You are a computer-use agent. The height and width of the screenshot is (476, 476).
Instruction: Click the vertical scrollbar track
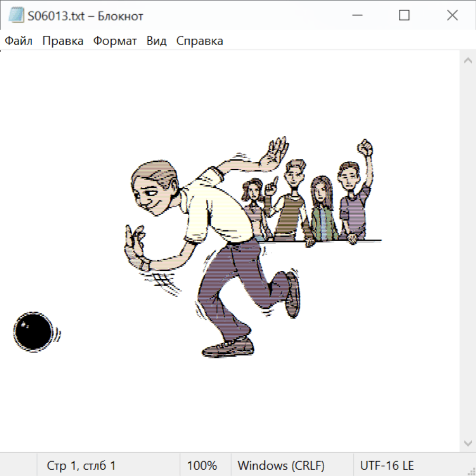(468, 251)
